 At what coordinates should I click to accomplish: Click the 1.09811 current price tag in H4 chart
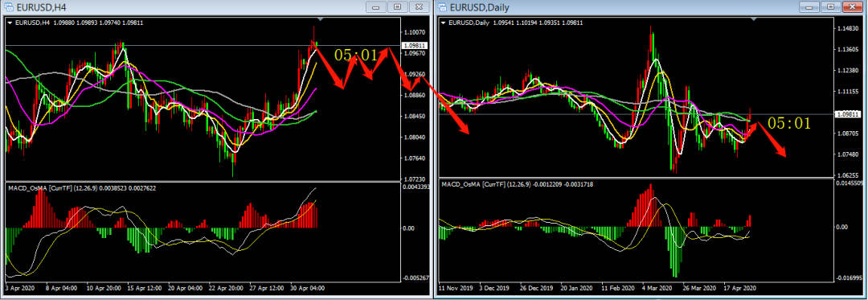(414, 45)
